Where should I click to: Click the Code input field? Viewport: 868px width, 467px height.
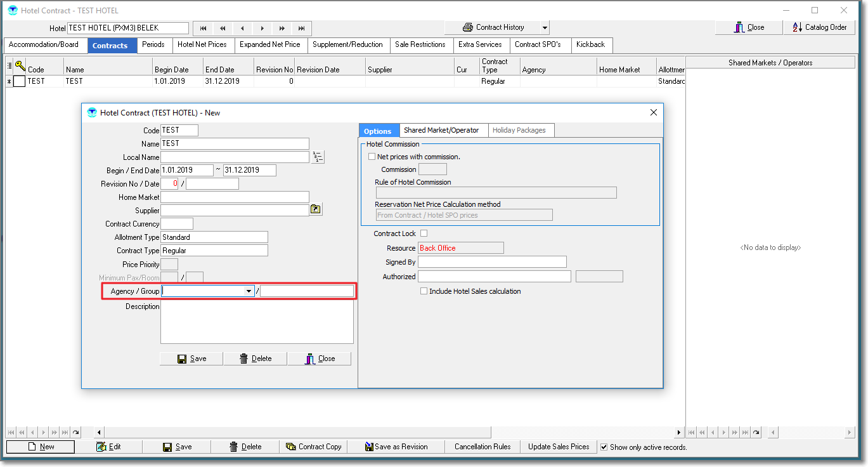179,130
